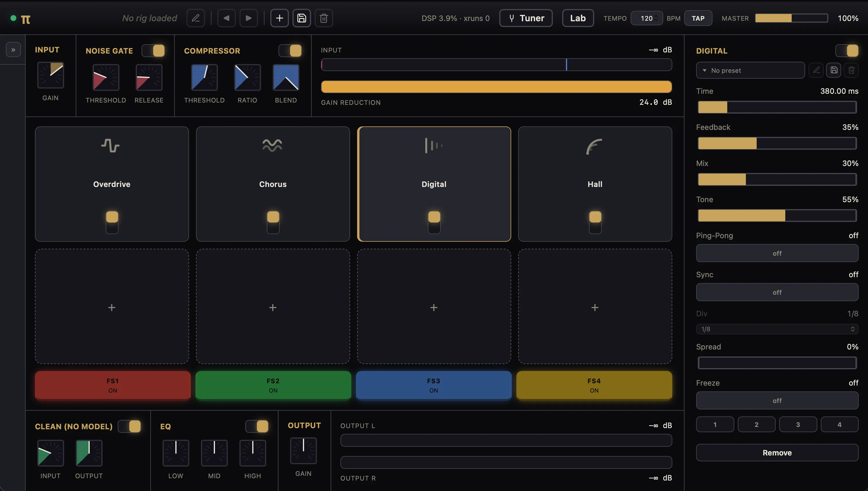Toggle the Hall pedal switch
The height and width of the screenshot is (491, 868).
point(595,222)
